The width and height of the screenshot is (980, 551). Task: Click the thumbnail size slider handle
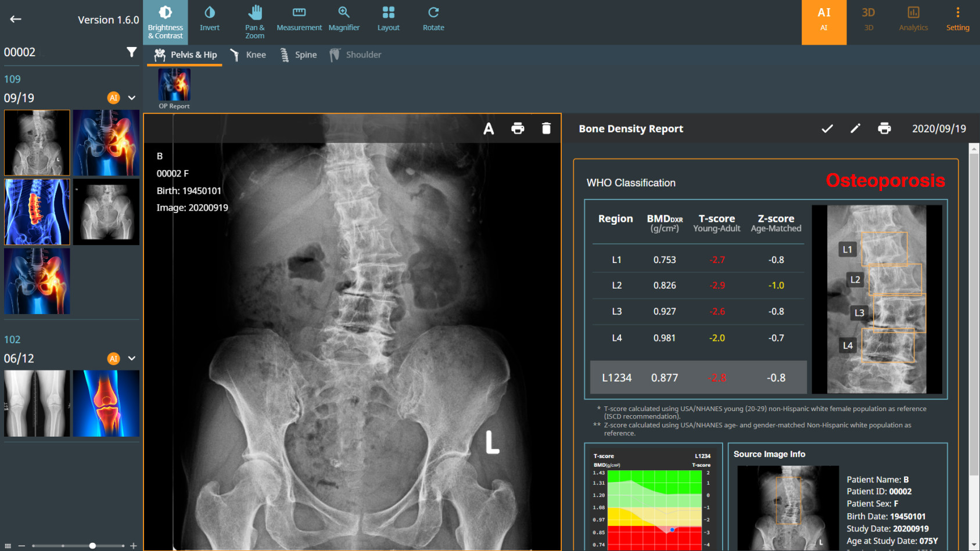(x=92, y=546)
